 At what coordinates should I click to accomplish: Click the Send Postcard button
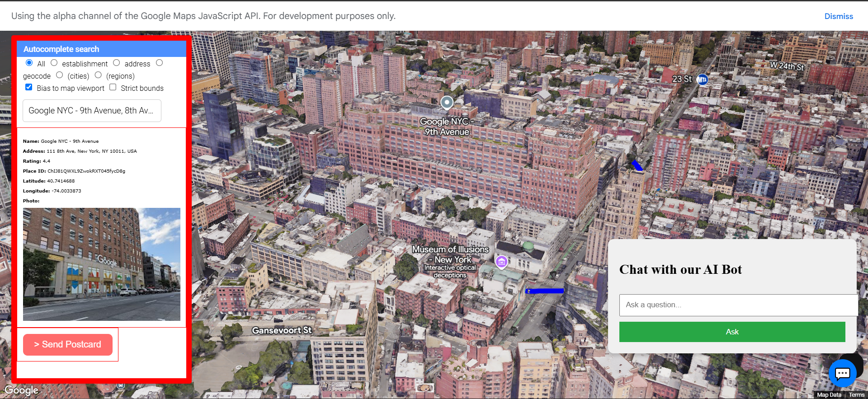click(68, 345)
